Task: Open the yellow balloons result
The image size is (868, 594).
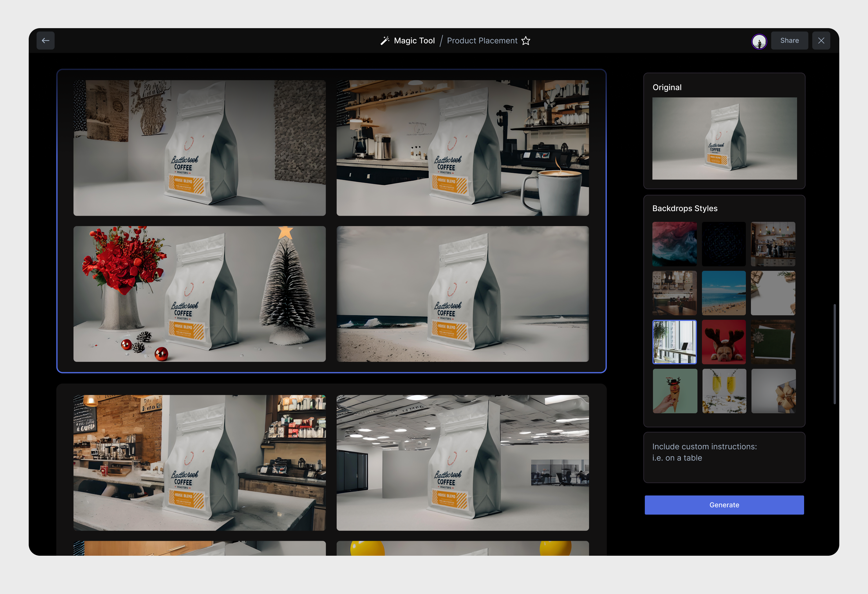Action: (463, 548)
